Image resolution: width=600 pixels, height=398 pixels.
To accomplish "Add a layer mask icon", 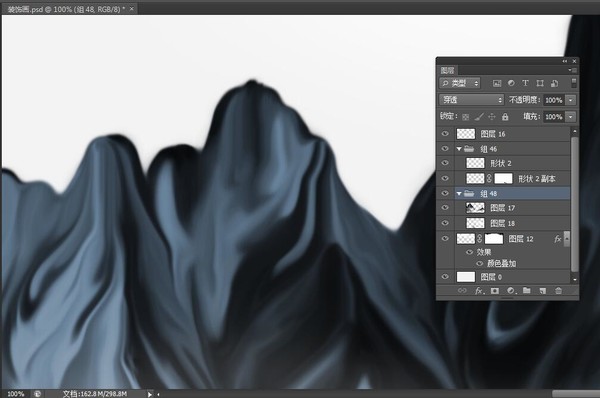I will click(x=495, y=291).
